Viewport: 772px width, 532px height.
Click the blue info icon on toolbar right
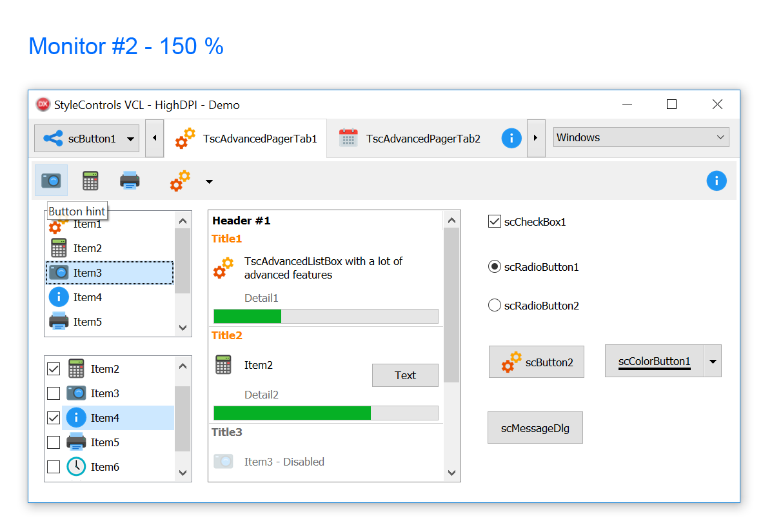click(x=717, y=181)
